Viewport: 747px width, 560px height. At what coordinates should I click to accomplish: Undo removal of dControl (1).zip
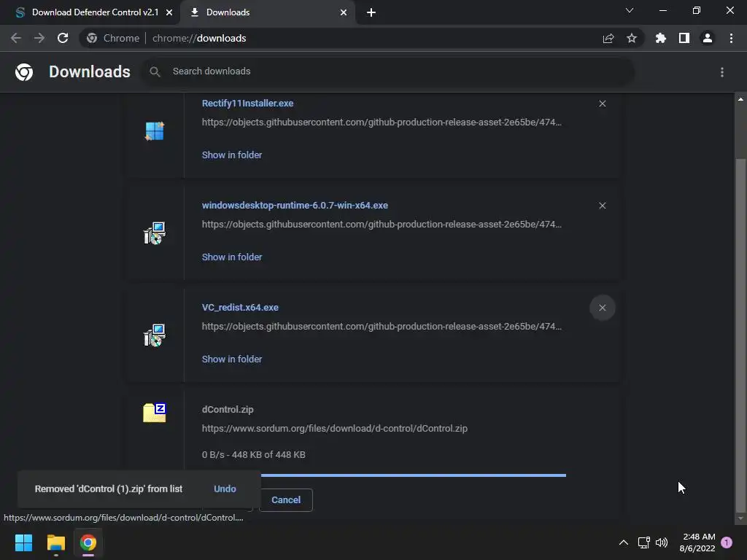(225, 489)
